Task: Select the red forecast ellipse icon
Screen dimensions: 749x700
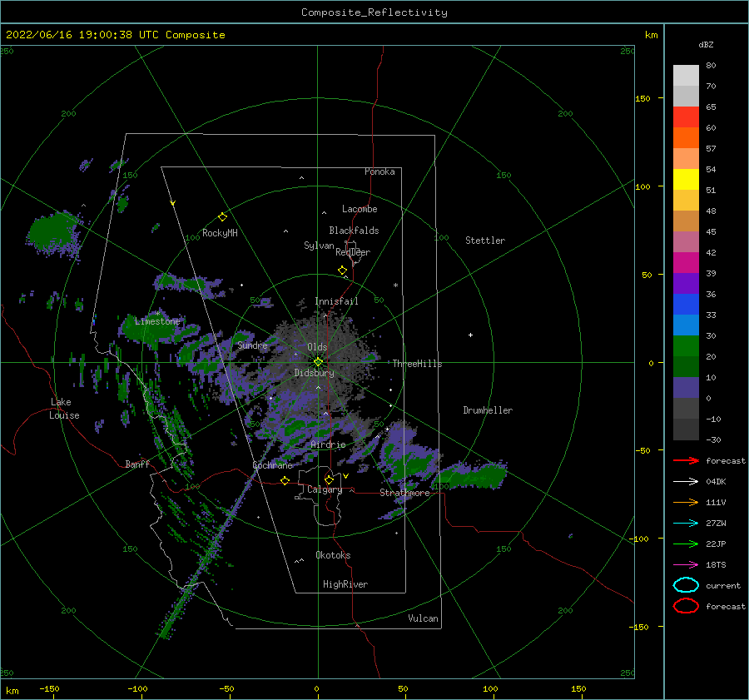Action: [686, 606]
